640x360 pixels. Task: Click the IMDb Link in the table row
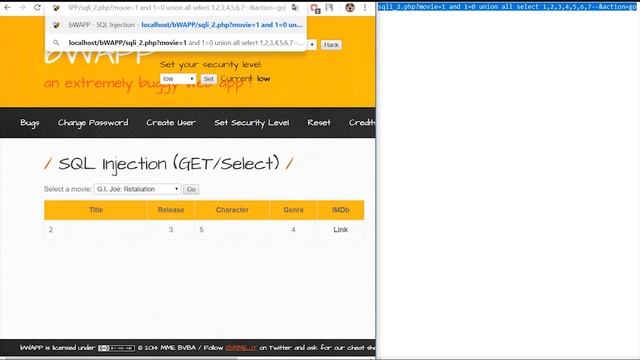[340, 230]
